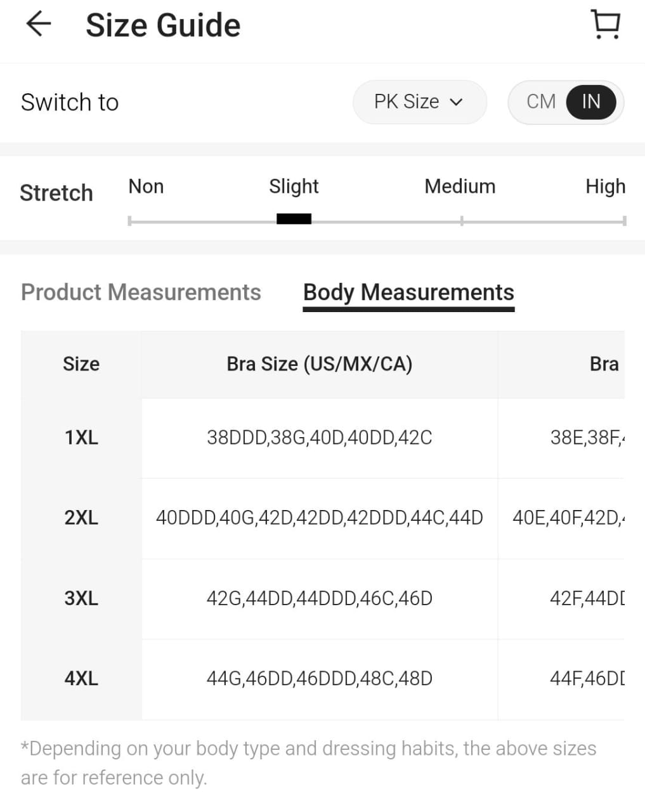Select the Body Measurements tab
This screenshot has width=645, height=812.
point(408,292)
